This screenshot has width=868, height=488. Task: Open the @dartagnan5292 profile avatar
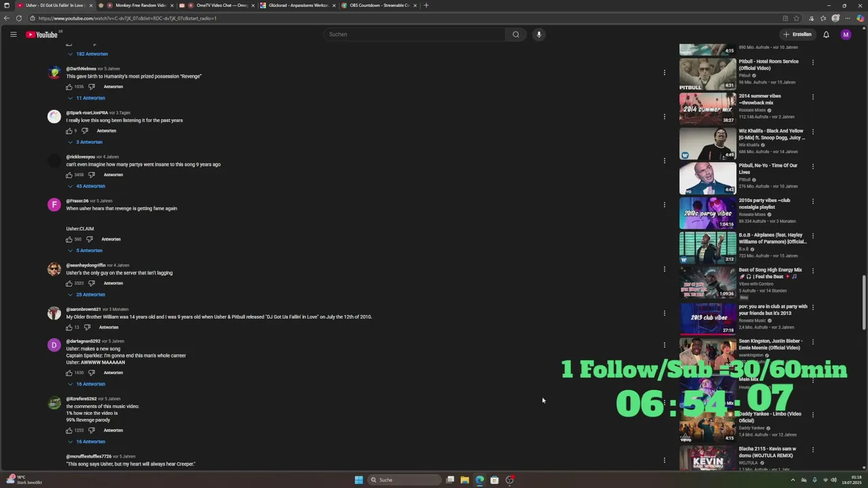click(x=54, y=345)
